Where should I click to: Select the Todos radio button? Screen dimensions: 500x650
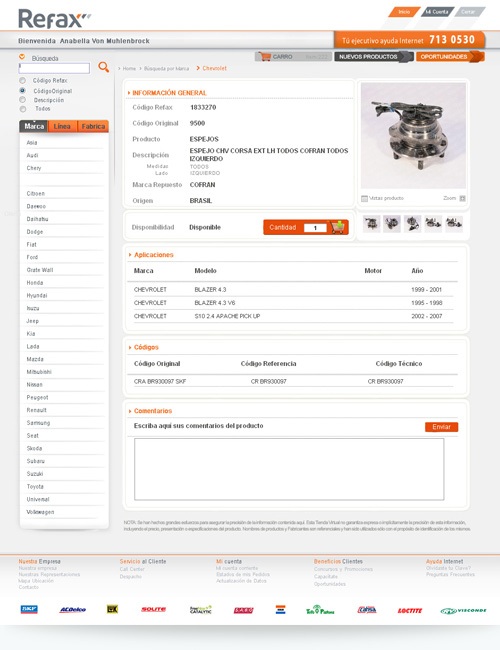(x=22, y=109)
